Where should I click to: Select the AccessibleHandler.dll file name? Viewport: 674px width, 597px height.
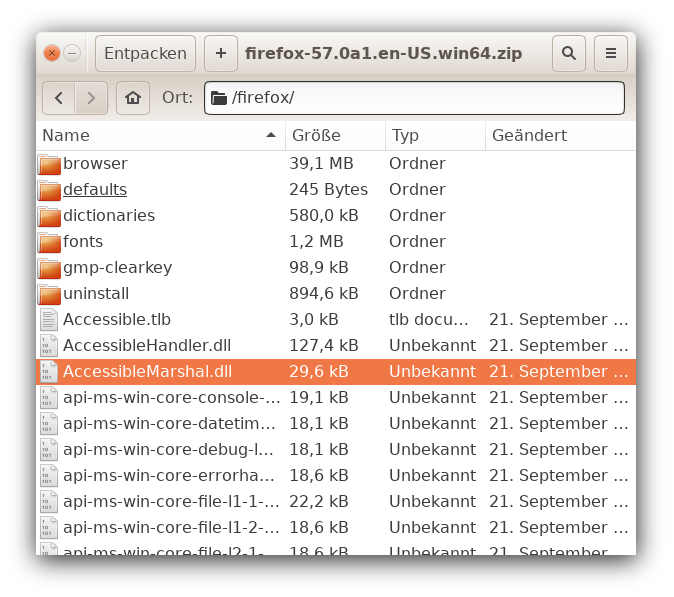147,346
